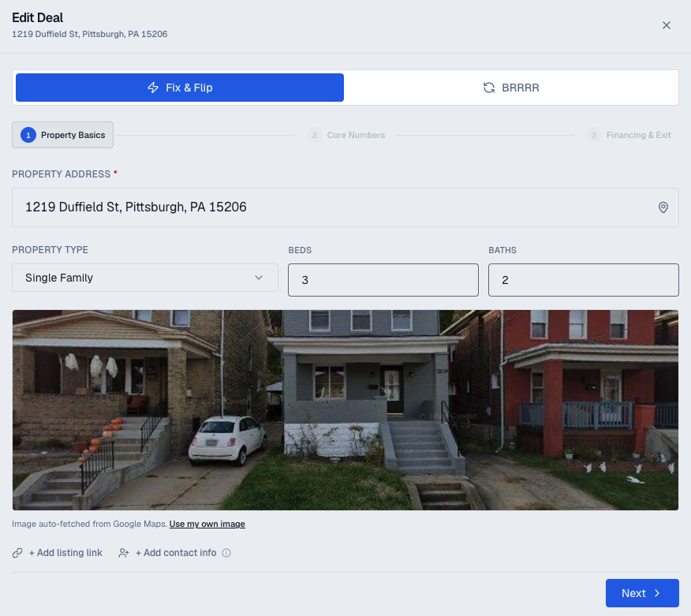Go to Property Basics step
The height and width of the screenshot is (616, 691).
tap(62, 135)
